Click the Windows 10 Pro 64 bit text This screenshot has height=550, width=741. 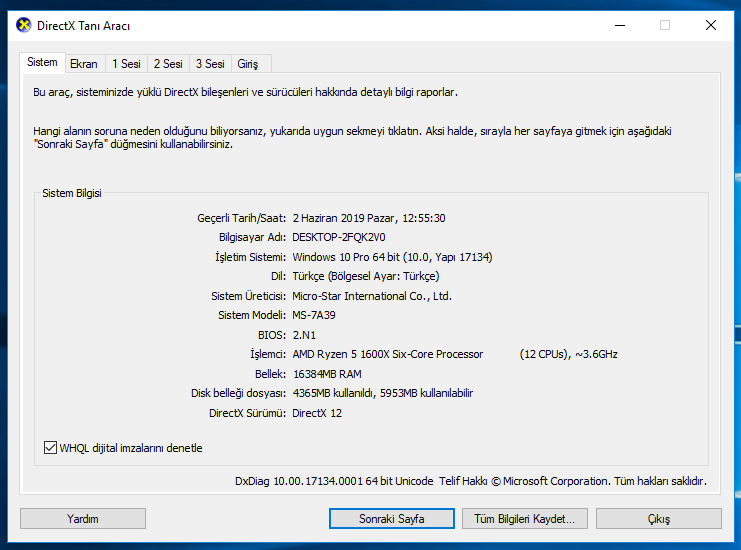pyautogui.click(x=346, y=257)
